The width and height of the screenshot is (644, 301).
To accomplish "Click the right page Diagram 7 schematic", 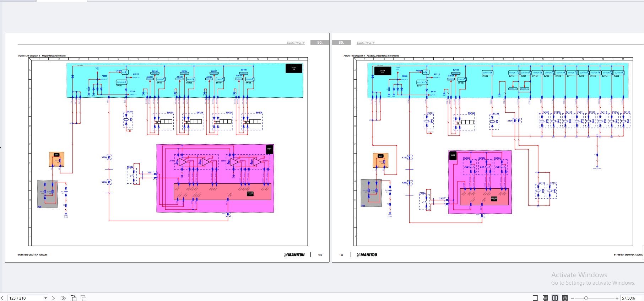I will coord(493,152).
